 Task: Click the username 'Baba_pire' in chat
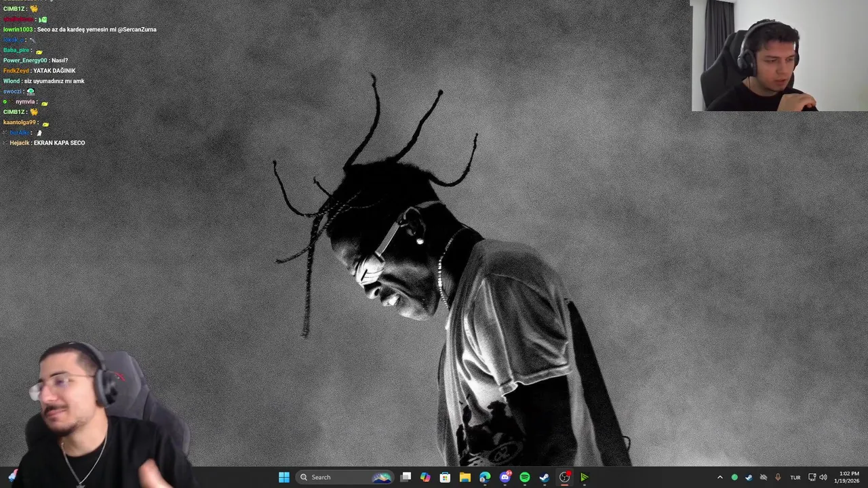(x=16, y=50)
